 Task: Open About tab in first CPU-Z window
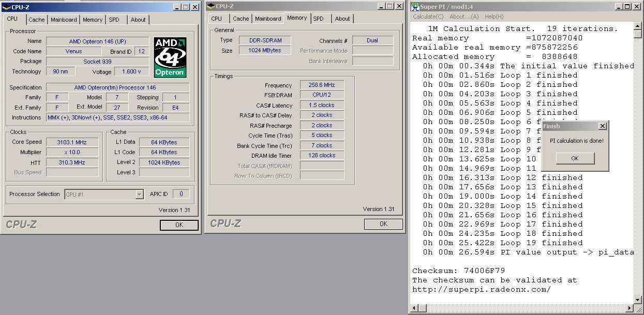click(x=138, y=20)
